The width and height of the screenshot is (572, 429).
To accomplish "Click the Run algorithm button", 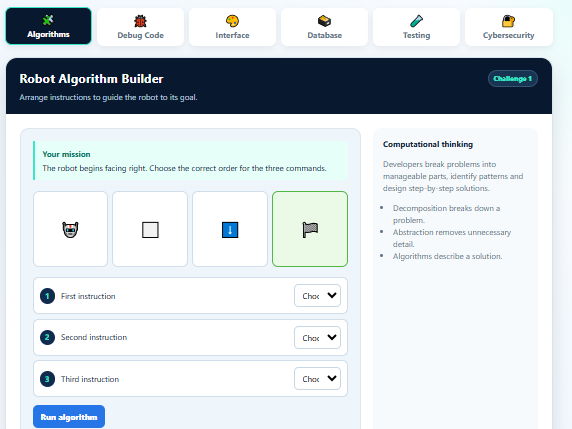I will click(x=69, y=417).
